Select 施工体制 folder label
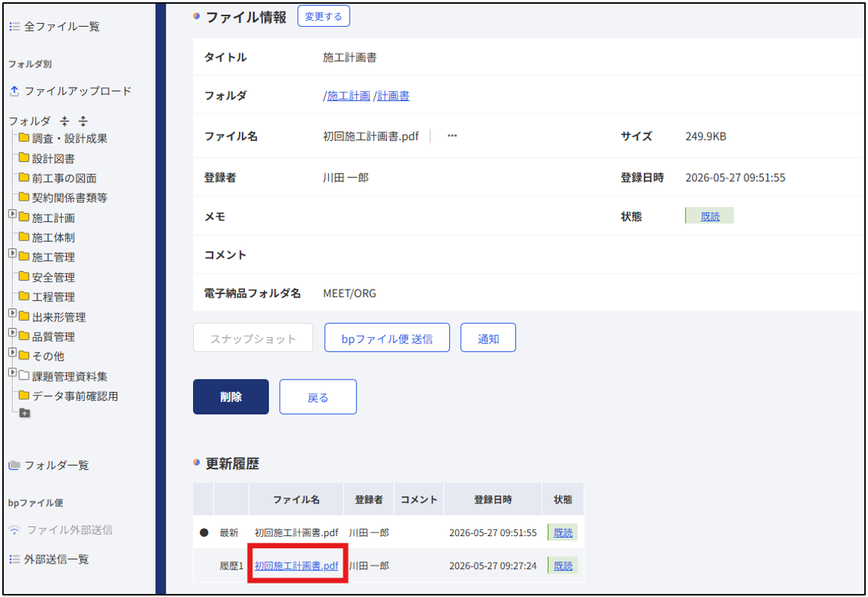 pyautogui.click(x=53, y=238)
